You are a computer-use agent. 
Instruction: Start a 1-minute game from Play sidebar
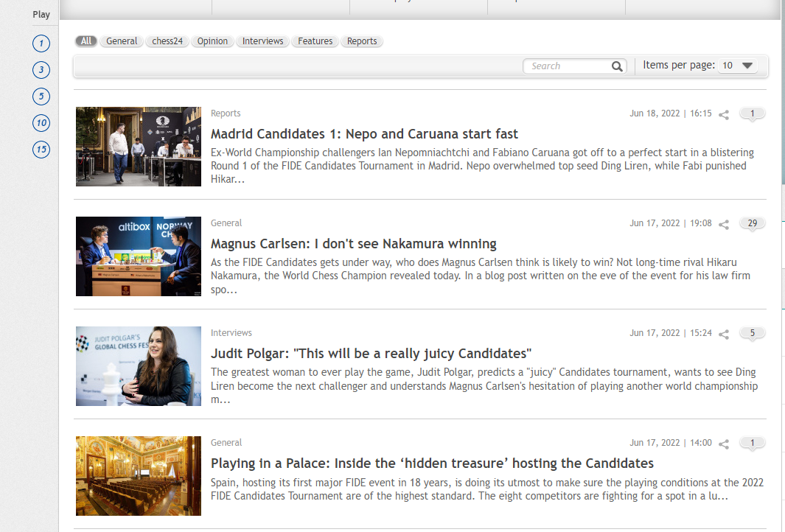[x=41, y=43]
